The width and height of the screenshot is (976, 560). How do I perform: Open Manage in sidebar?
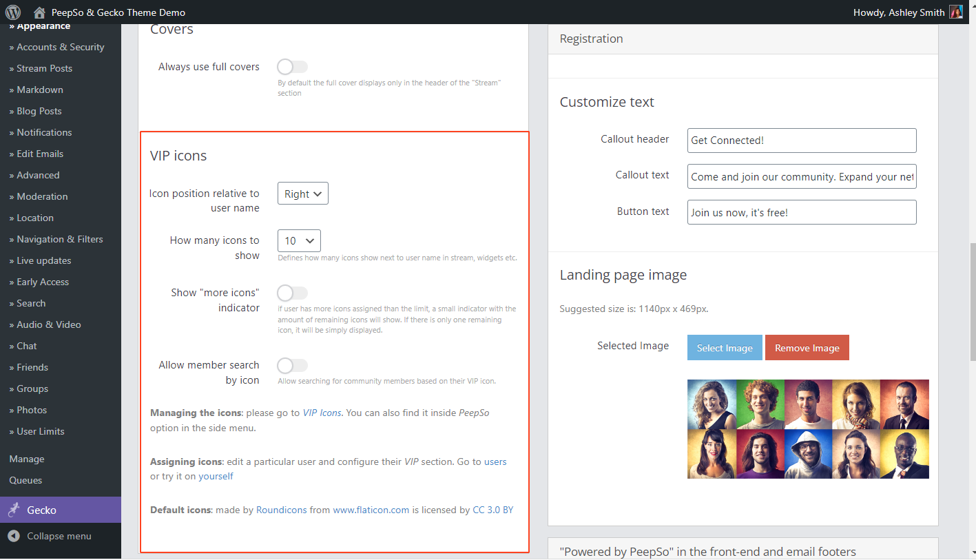coord(27,459)
